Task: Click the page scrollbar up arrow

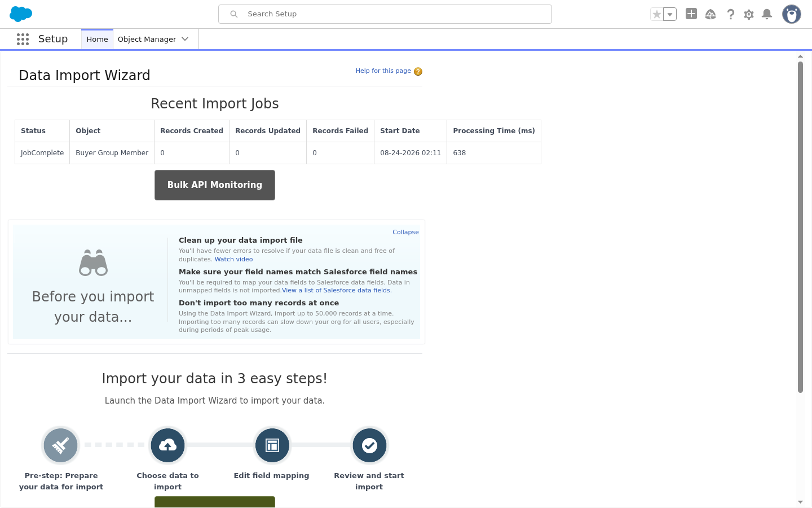Action: click(x=800, y=56)
